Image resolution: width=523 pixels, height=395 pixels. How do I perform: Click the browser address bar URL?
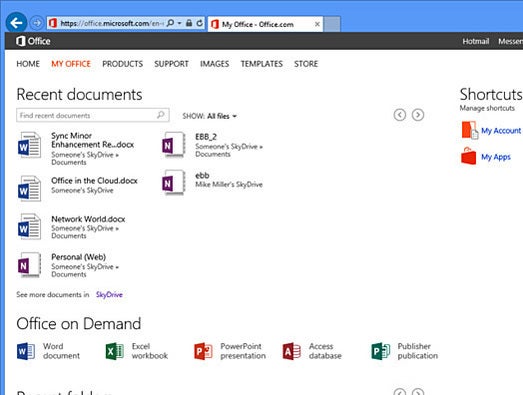(112, 23)
